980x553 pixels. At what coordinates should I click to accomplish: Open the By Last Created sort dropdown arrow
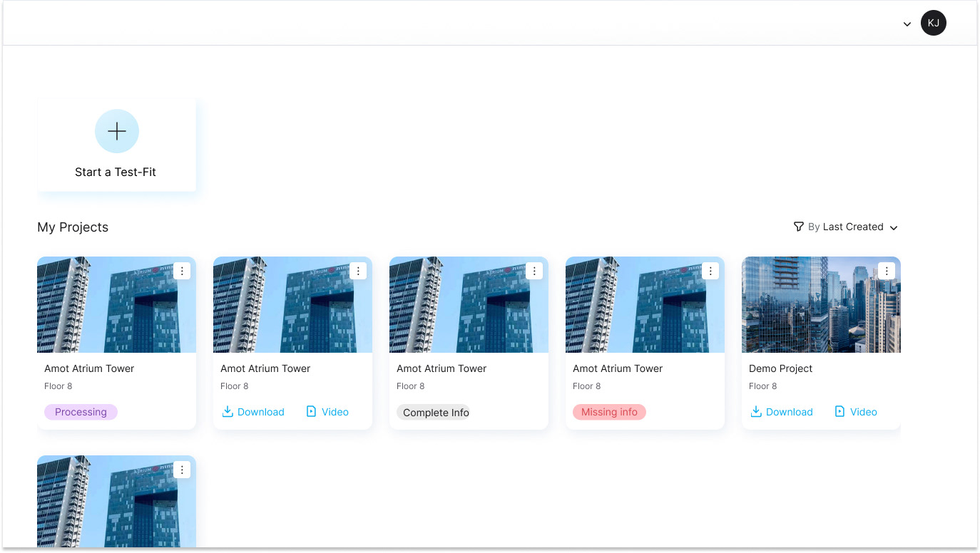coord(894,228)
